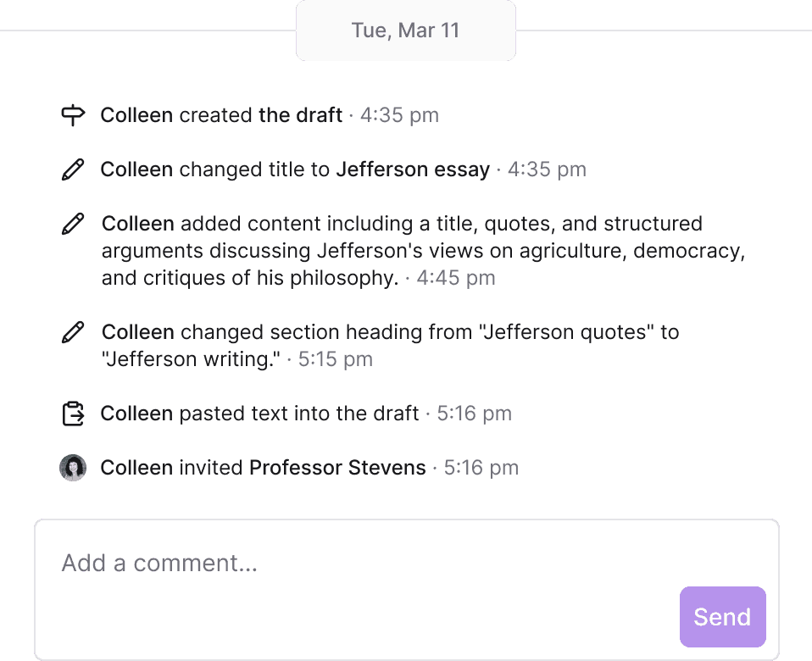Click the pencil edit icon on the first edit event
Viewport: 812px width, 661px height.
tap(74, 169)
